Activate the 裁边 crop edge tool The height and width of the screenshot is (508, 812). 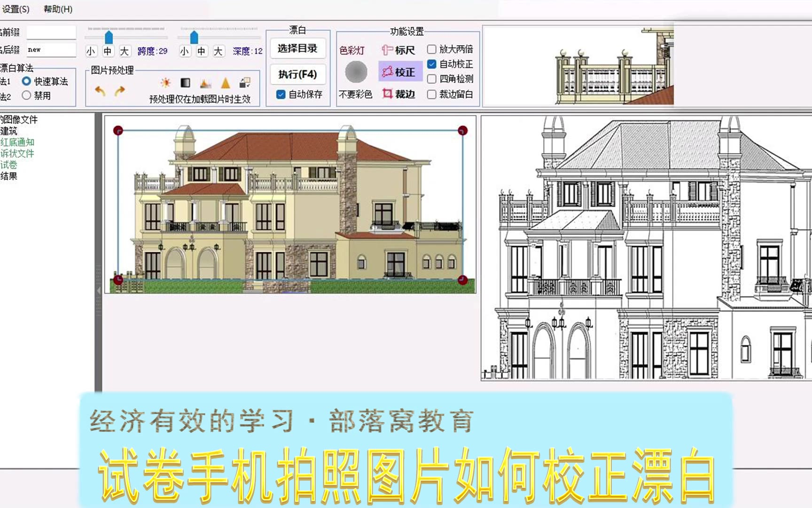398,94
